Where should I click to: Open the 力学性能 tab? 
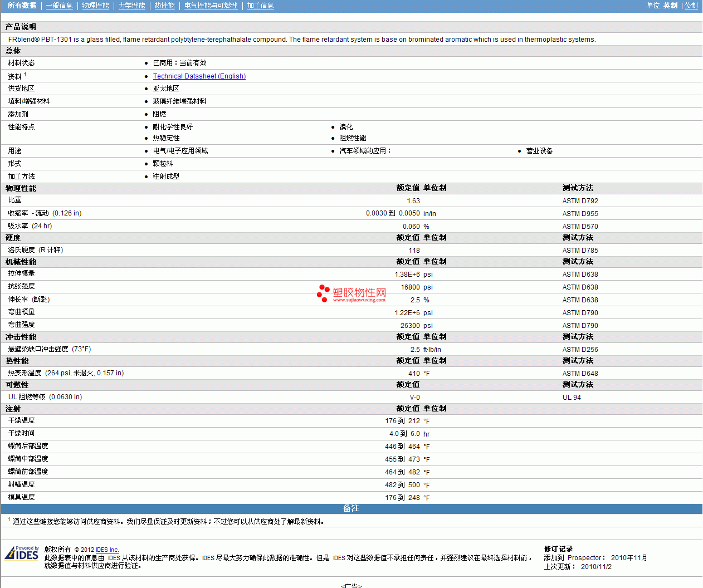131,6
